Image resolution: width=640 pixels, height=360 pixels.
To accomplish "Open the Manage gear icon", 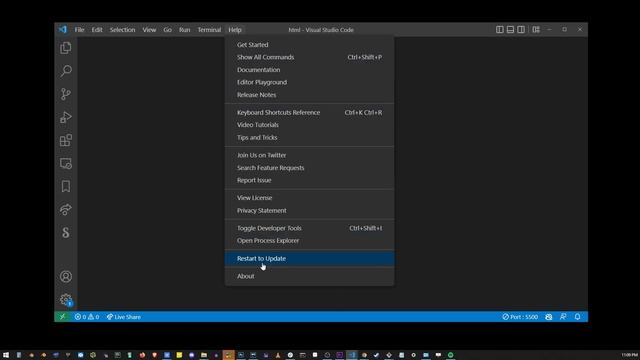I will pos(66,300).
